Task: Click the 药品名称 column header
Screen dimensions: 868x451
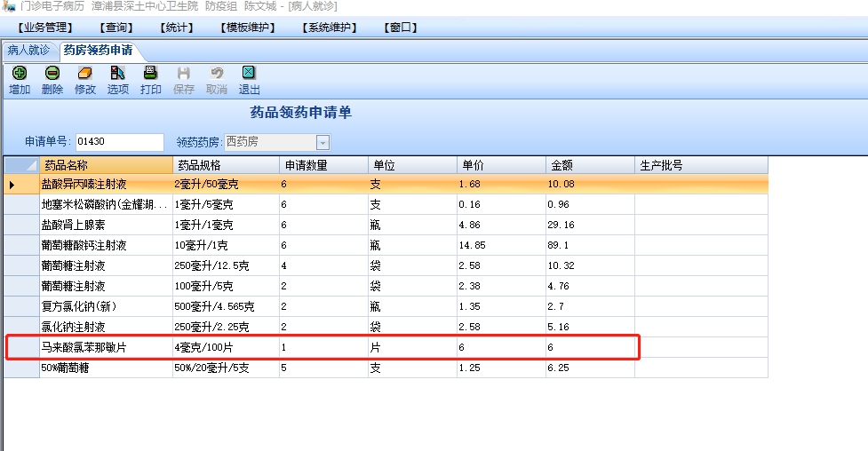Action: tap(107, 165)
